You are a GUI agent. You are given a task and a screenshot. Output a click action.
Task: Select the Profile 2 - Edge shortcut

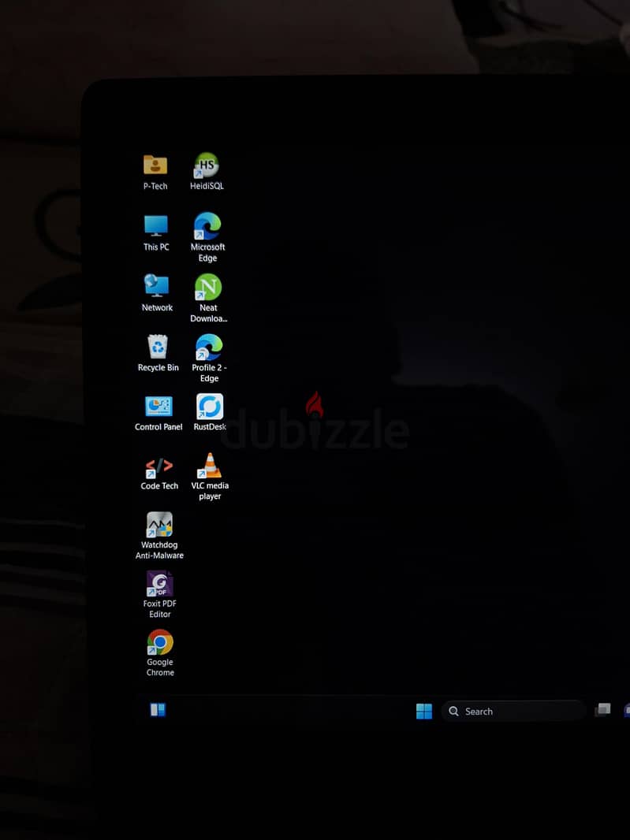(209, 347)
